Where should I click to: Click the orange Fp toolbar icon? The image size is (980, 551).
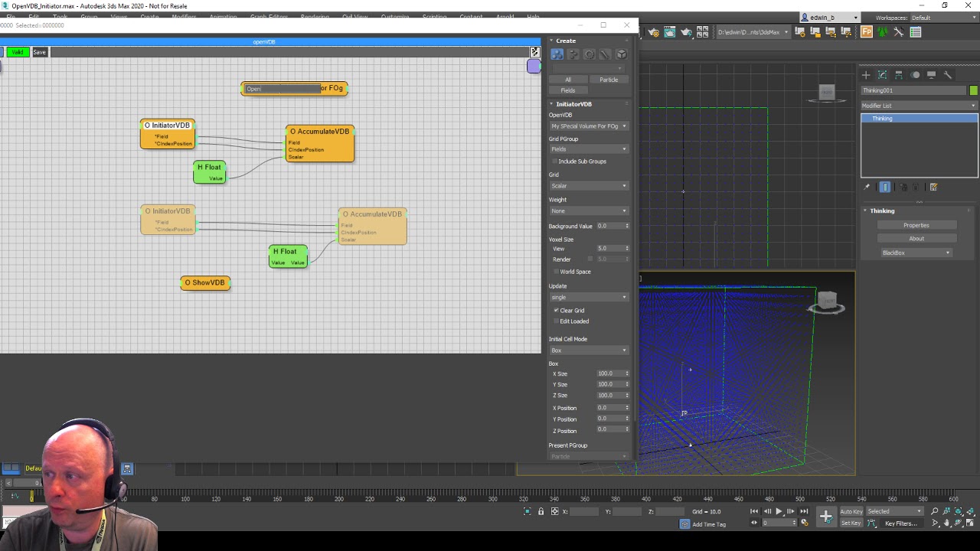[x=867, y=32]
